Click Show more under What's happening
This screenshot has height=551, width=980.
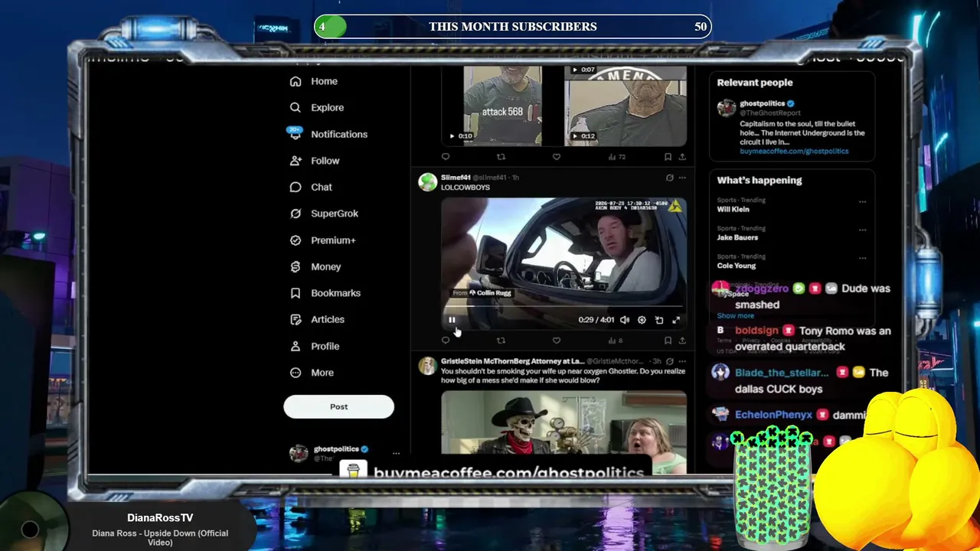[x=735, y=315]
